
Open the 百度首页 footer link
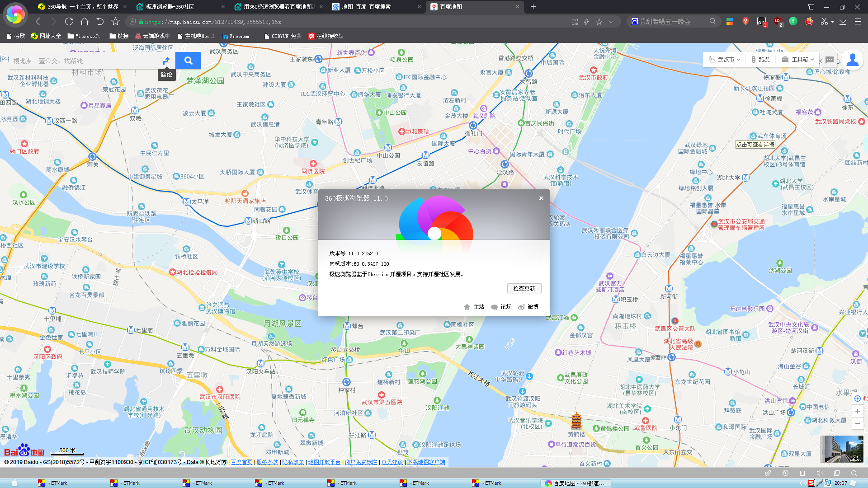[241, 462]
